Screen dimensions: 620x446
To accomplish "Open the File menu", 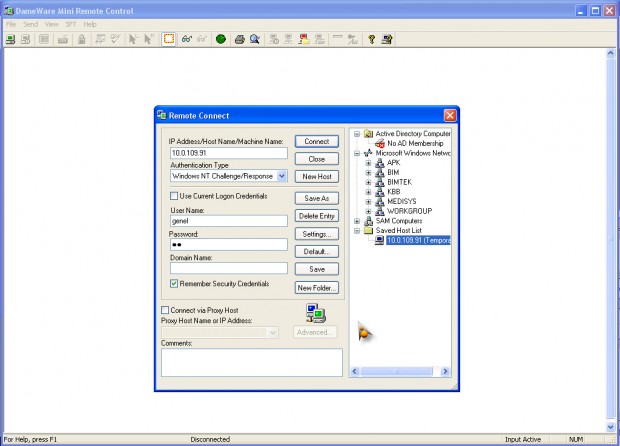I will [x=11, y=24].
